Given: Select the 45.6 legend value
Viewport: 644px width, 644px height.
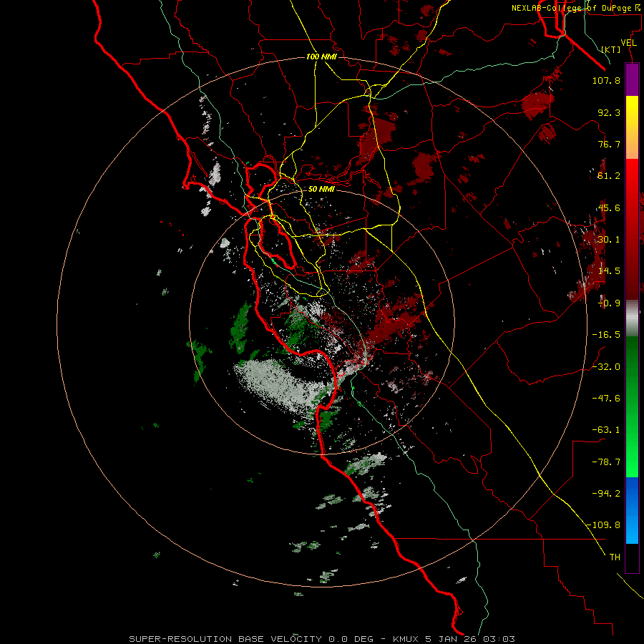Looking at the screenshot, I should click(609, 208).
